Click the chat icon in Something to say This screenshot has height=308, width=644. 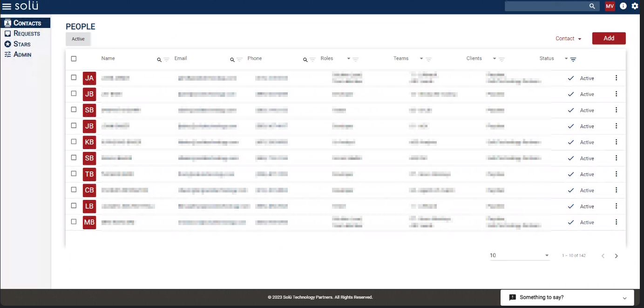513,297
